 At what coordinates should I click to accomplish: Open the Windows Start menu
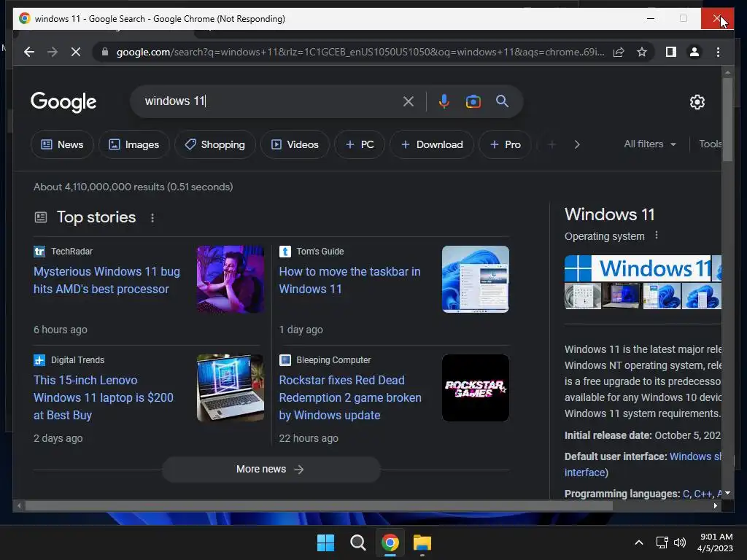pyautogui.click(x=326, y=542)
